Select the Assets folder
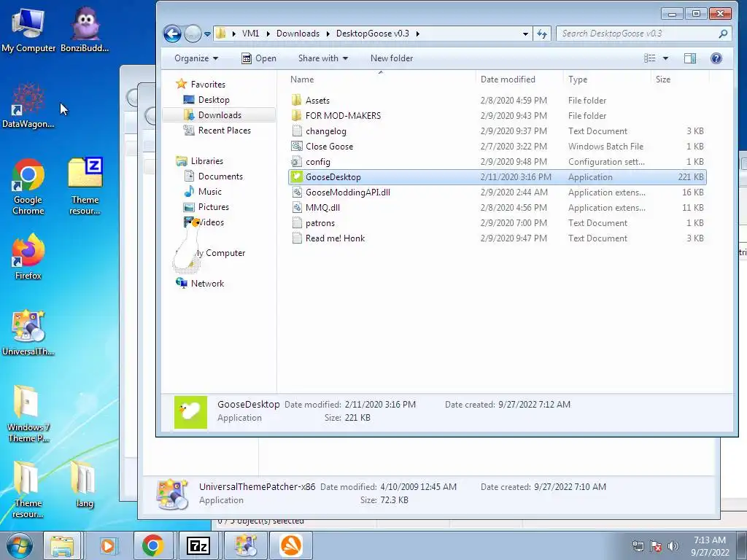This screenshot has height=560, width=747. click(x=310, y=101)
